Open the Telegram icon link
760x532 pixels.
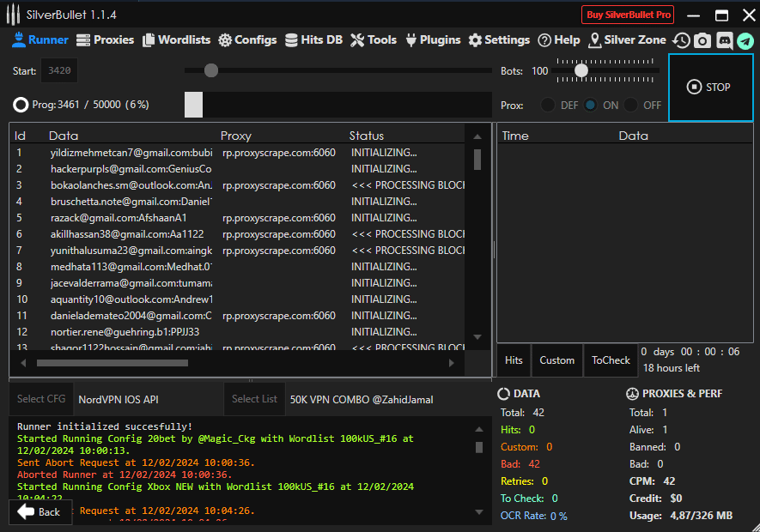745,40
